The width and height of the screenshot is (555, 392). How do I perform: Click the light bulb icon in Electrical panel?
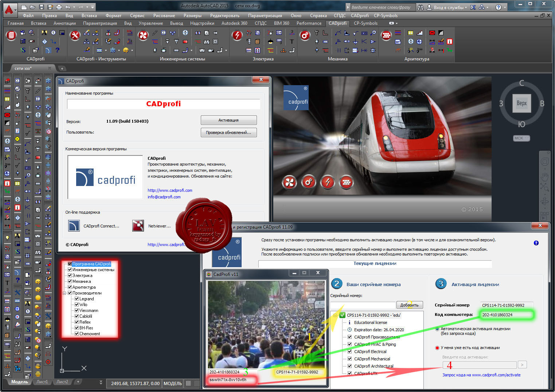pyautogui.click(x=270, y=41)
